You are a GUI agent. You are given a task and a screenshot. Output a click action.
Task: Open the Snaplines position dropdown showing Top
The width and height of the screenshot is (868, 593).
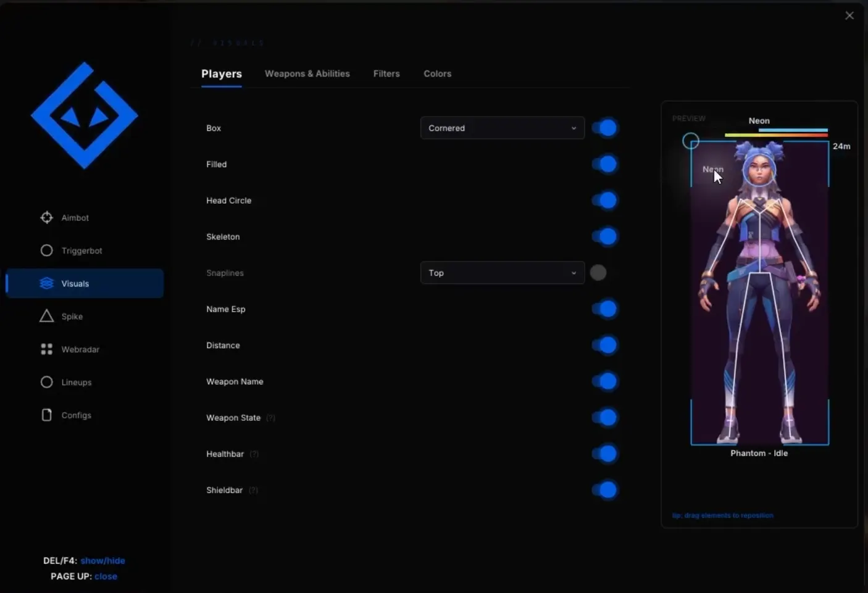pyautogui.click(x=503, y=273)
